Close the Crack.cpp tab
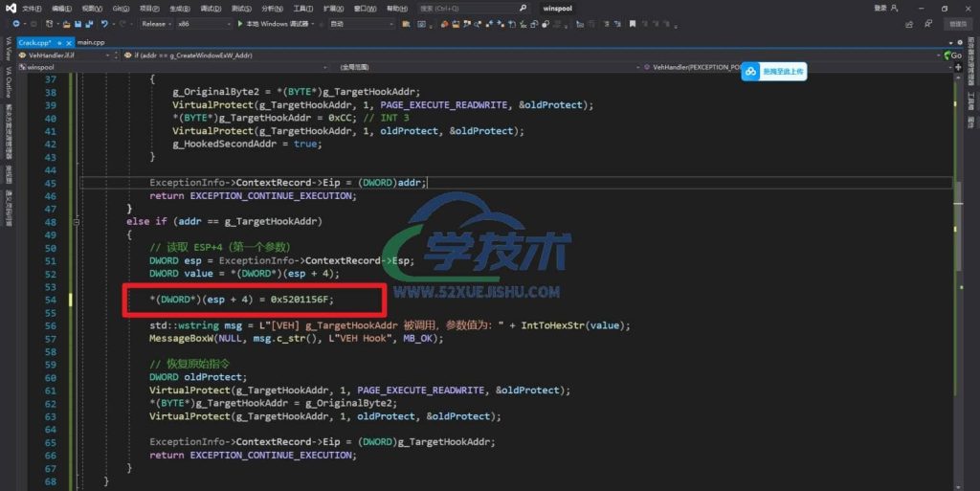 [70, 43]
